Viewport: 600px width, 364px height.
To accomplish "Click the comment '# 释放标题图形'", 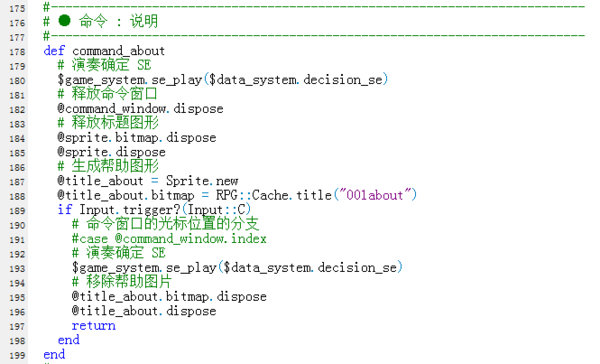I will tap(108, 123).
